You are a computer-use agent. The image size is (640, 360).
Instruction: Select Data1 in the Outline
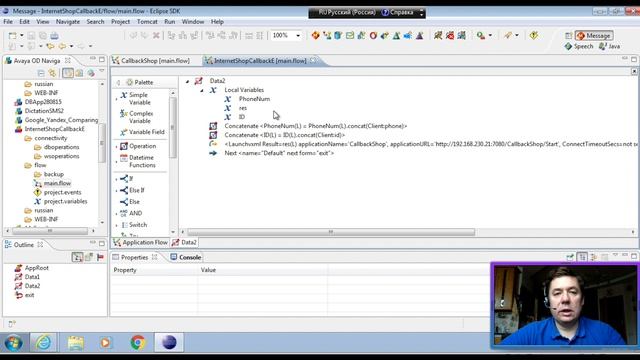point(27,277)
